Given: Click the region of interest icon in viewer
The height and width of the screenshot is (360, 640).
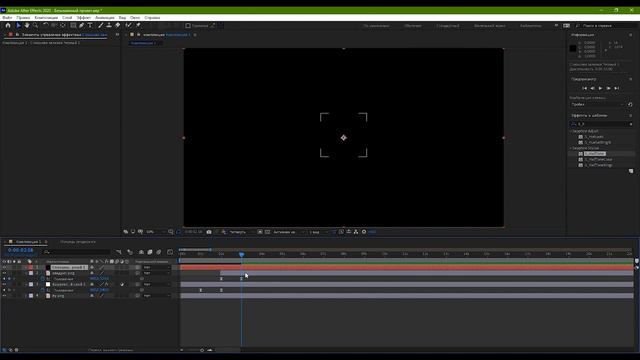Looking at the screenshot, I should (260, 232).
